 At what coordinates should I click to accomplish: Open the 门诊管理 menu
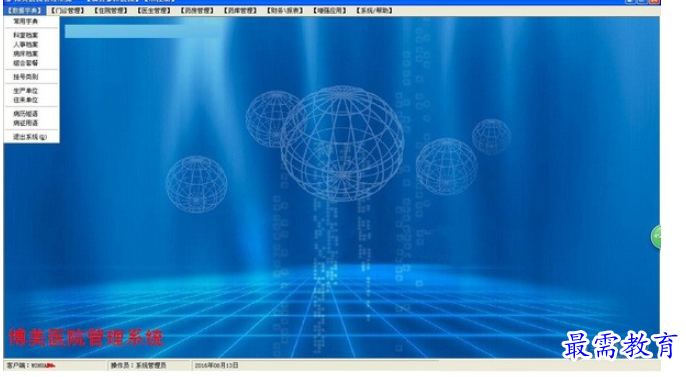(67, 10)
